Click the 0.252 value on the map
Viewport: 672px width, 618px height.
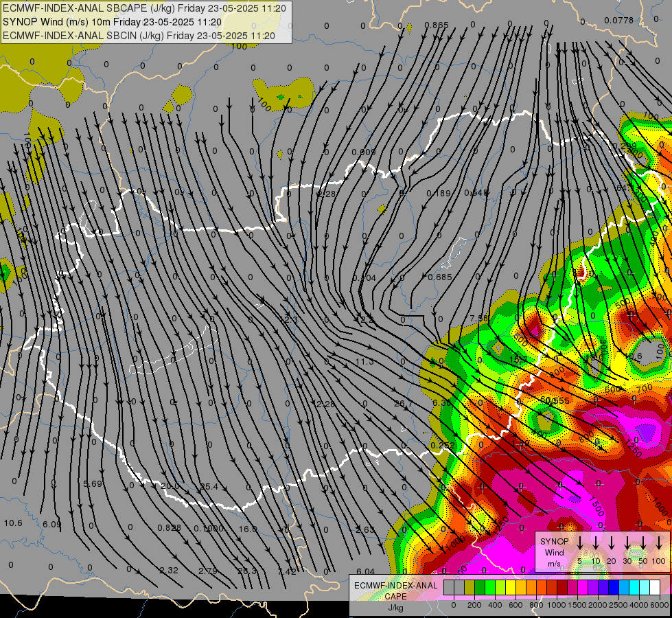[442, 445]
